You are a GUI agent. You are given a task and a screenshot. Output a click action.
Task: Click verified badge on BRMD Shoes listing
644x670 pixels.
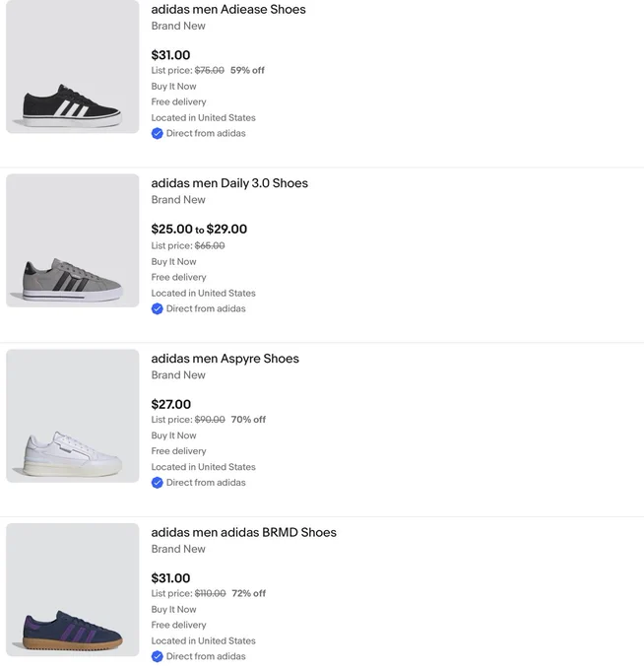click(x=158, y=656)
